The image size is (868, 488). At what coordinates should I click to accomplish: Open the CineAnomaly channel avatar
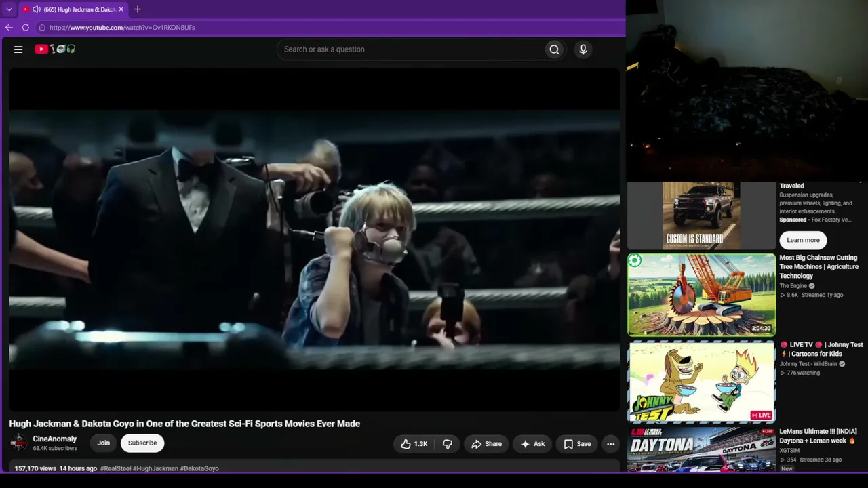click(x=18, y=443)
